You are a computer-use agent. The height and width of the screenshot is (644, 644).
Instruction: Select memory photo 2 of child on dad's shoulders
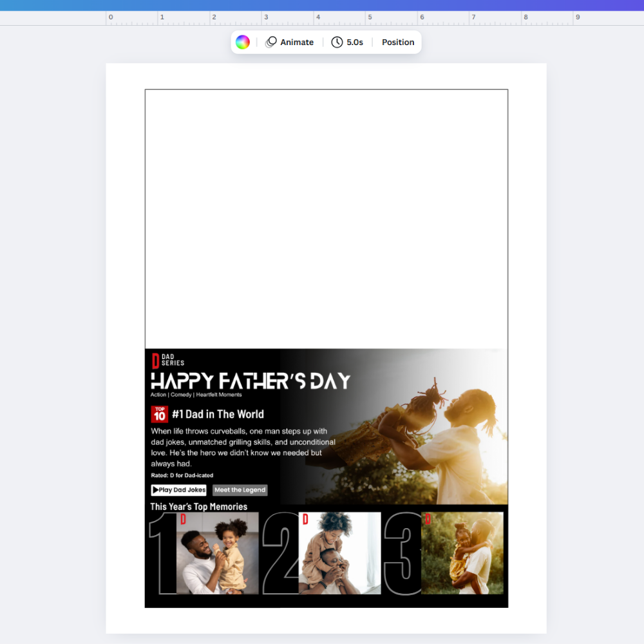339,553
